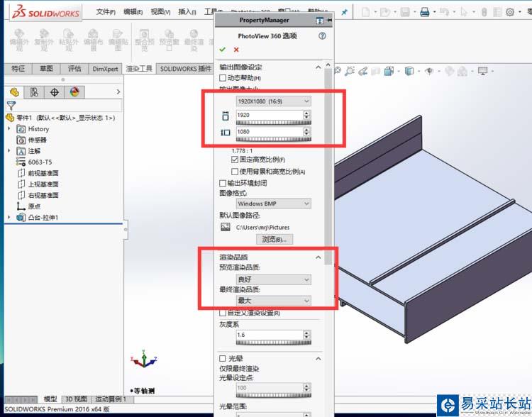532x417 pixels.
Task: Enable 输出环境封闭 checkbox
Action: tap(223, 183)
